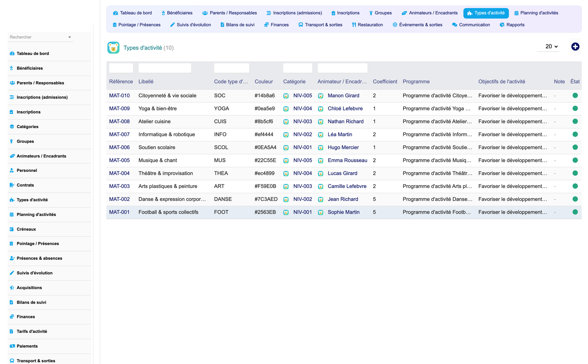Click the Tableau de bord icon in sidebar

coord(12,53)
